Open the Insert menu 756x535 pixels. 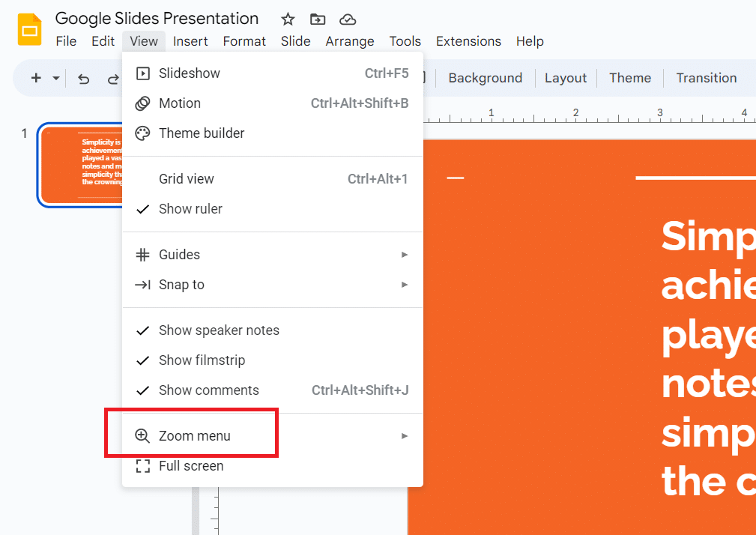tap(190, 41)
